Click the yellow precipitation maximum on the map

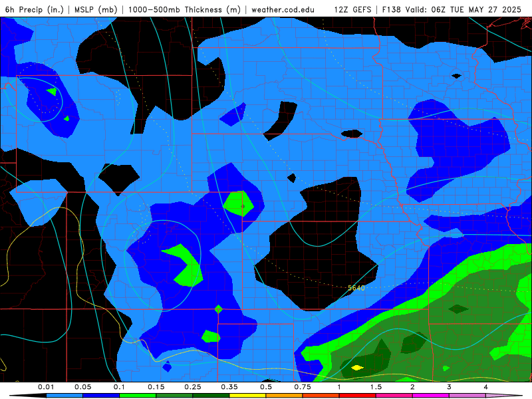tap(357, 368)
